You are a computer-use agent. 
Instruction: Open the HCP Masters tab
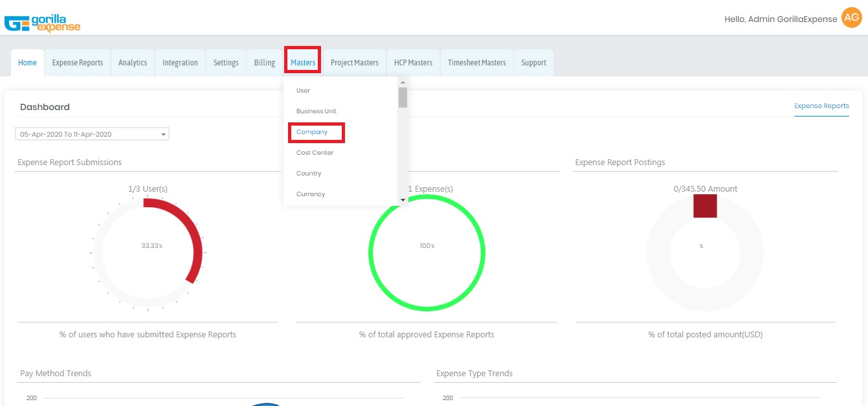point(413,63)
